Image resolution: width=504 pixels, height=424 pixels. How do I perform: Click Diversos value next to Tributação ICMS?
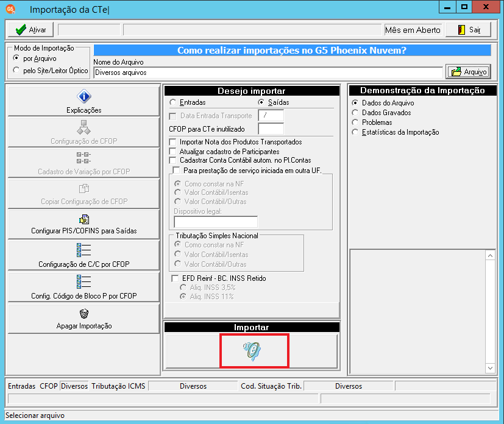(193, 386)
